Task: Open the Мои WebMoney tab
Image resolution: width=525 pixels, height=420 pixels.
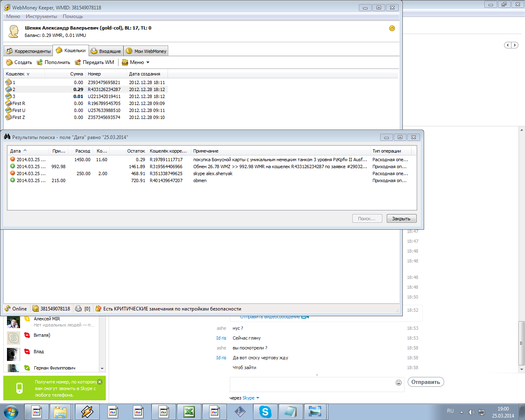Action: (x=146, y=51)
